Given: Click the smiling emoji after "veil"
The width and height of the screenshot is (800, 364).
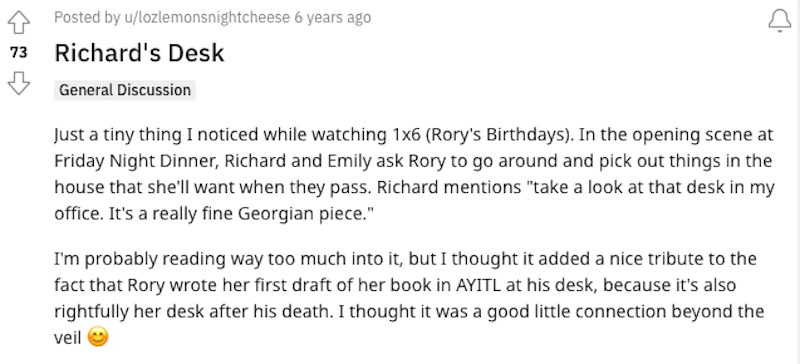Looking at the screenshot, I should [x=98, y=337].
